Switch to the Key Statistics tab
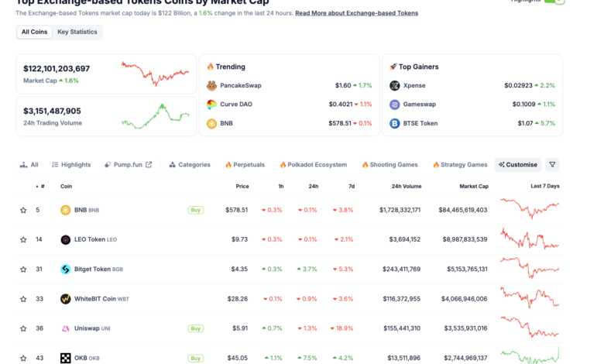The image size is (604, 364). pos(77,32)
